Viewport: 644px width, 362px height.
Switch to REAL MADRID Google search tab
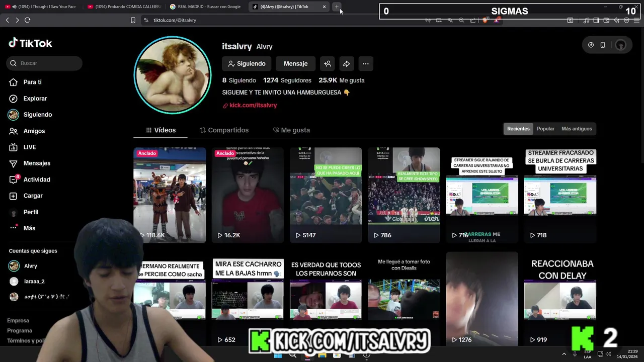[205, 7]
